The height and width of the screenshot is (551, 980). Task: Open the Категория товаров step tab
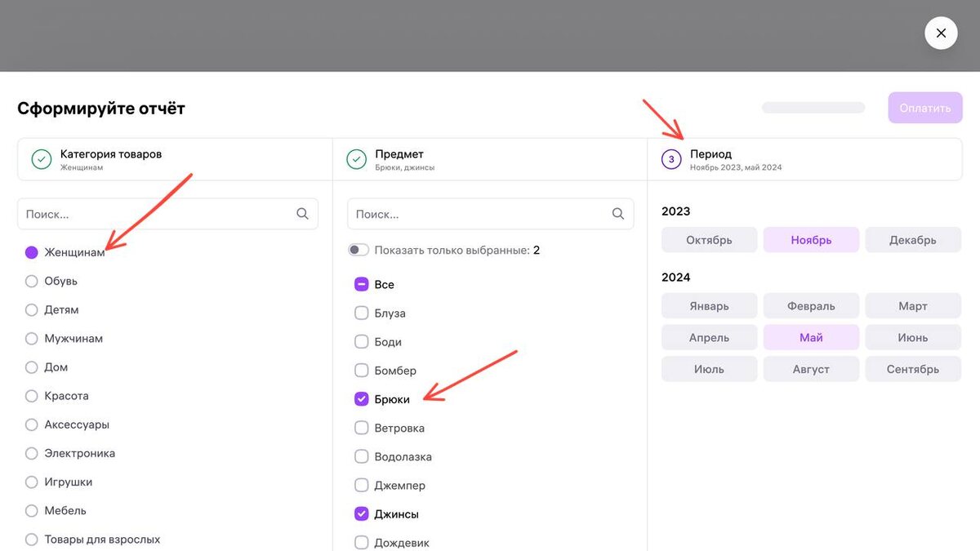(x=175, y=159)
